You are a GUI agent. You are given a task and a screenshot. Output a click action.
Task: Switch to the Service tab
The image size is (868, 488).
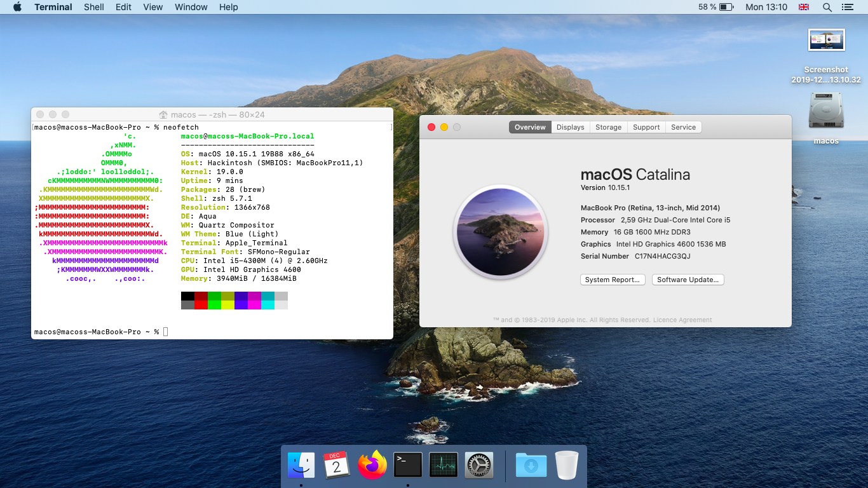click(x=683, y=127)
